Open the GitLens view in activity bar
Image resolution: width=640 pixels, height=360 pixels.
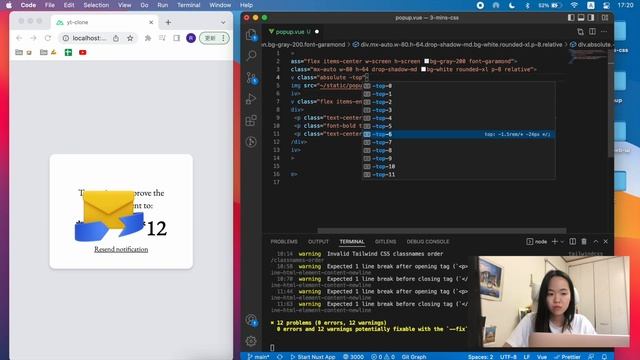pyautogui.click(x=251, y=142)
